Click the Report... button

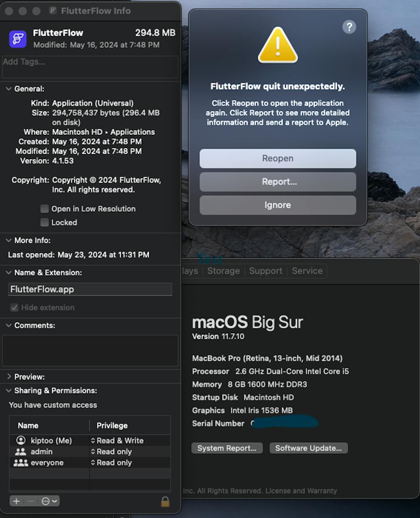[x=278, y=182]
